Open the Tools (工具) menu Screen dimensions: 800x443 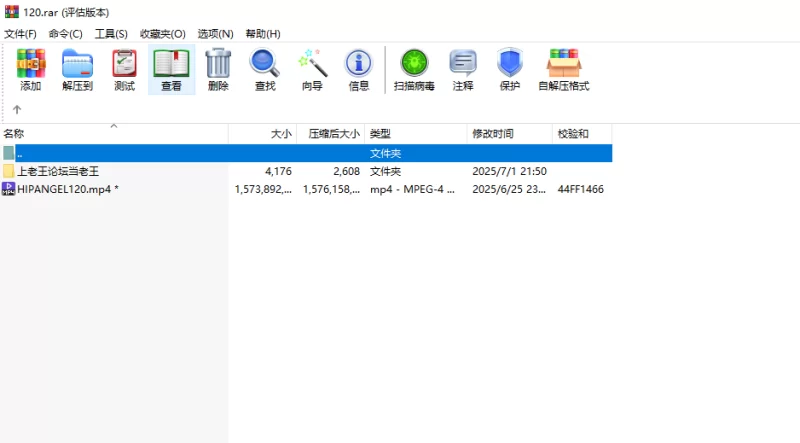click(111, 34)
